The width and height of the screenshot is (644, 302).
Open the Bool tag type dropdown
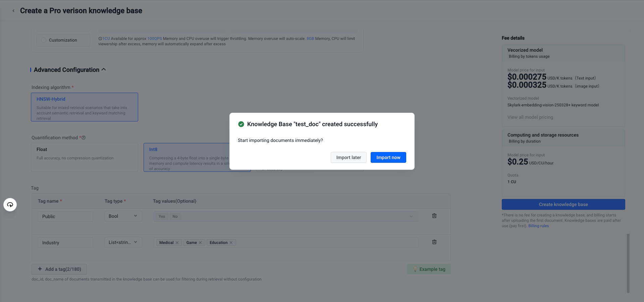coord(123,216)
